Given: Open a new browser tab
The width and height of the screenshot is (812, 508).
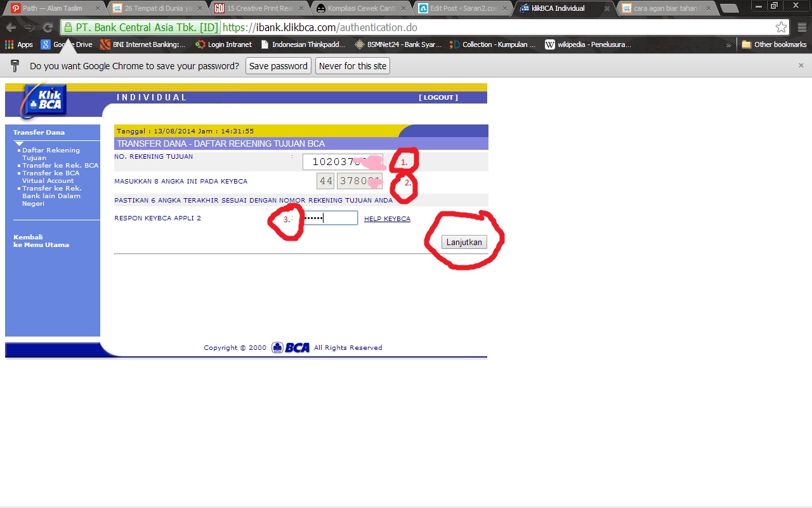Looking at the screenshot, I should [x=730, y=8].
